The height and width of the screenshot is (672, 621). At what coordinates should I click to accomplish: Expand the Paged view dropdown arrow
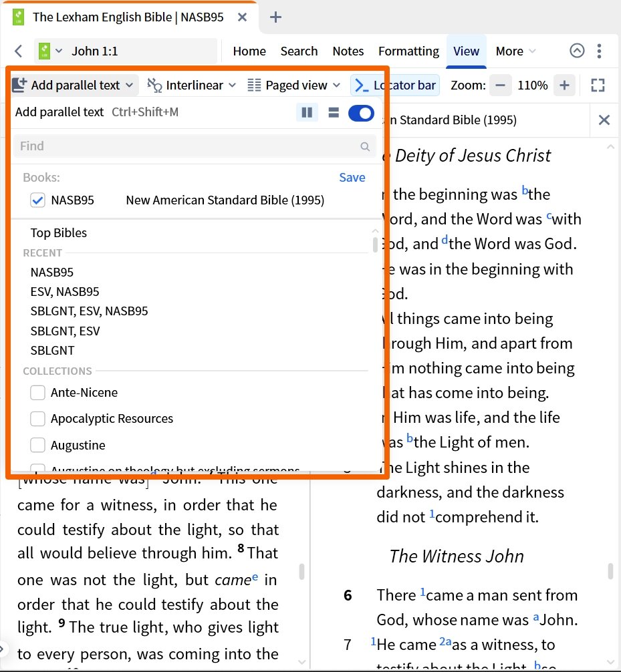(337, 86)
